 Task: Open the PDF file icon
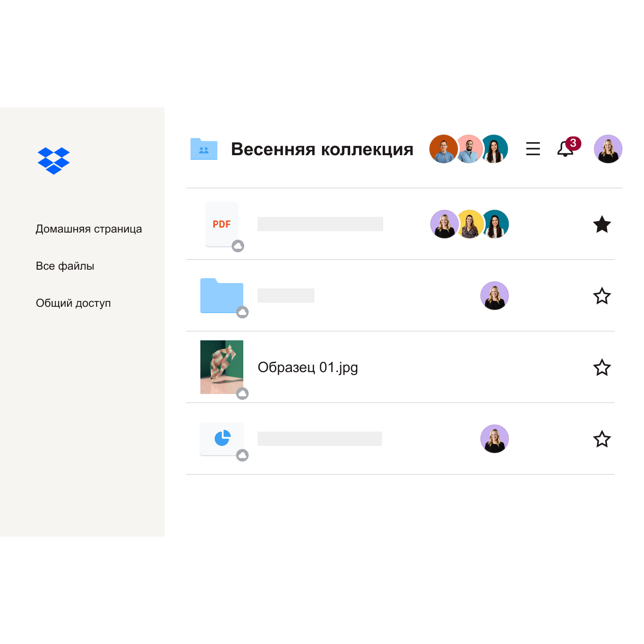(x=222, y=224)
